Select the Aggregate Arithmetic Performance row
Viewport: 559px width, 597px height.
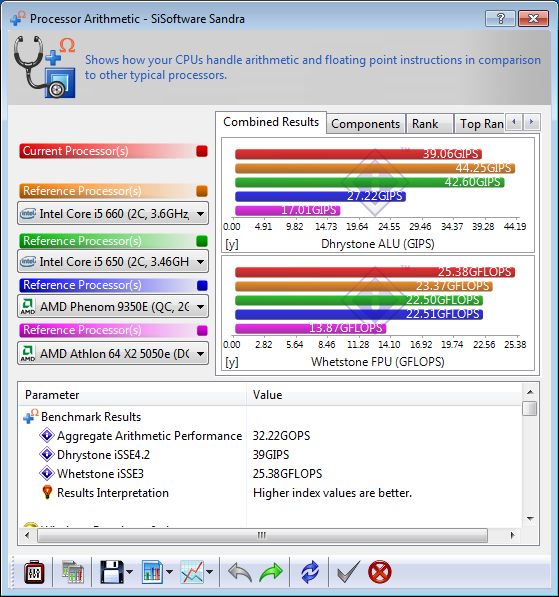coord(270,435)
